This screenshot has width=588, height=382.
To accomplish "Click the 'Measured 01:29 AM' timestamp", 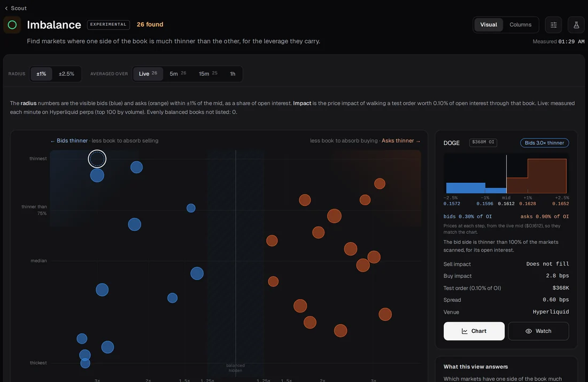I will [559, 41].
